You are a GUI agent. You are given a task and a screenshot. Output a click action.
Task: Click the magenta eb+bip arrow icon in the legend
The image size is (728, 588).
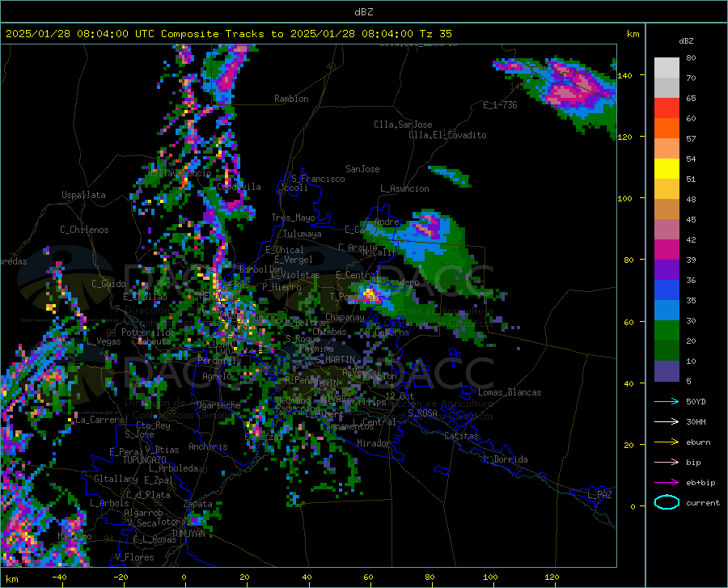[x=667, y=482]
